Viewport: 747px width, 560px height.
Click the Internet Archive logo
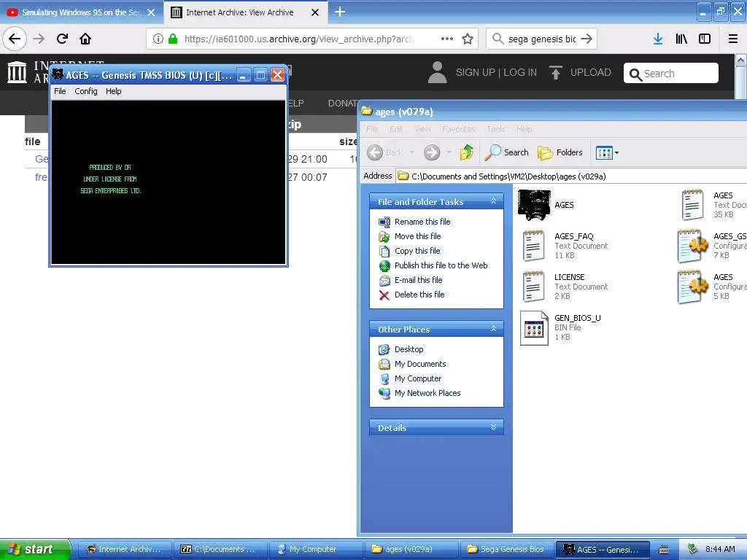coord(18,72)
